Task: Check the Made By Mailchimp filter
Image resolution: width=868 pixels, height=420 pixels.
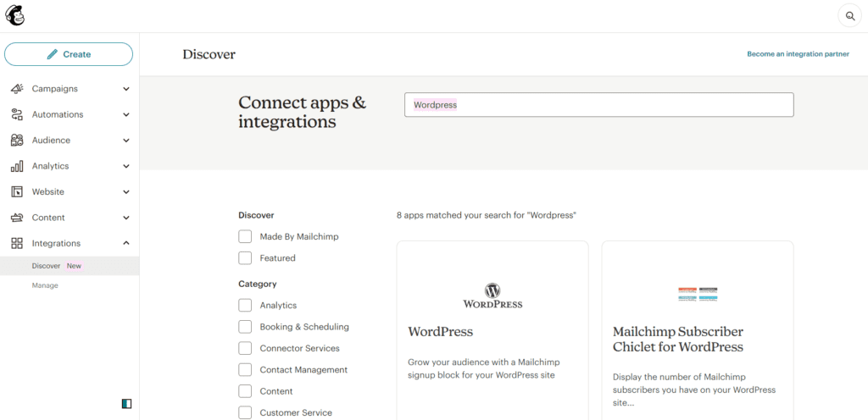Action: click(x=245, y=236)
